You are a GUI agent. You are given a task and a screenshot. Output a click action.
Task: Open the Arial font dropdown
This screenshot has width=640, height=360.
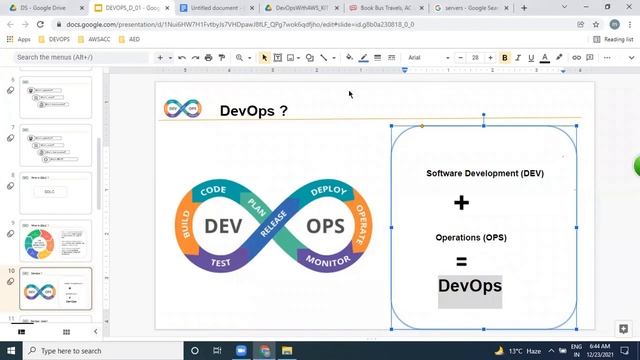point(429,58)
